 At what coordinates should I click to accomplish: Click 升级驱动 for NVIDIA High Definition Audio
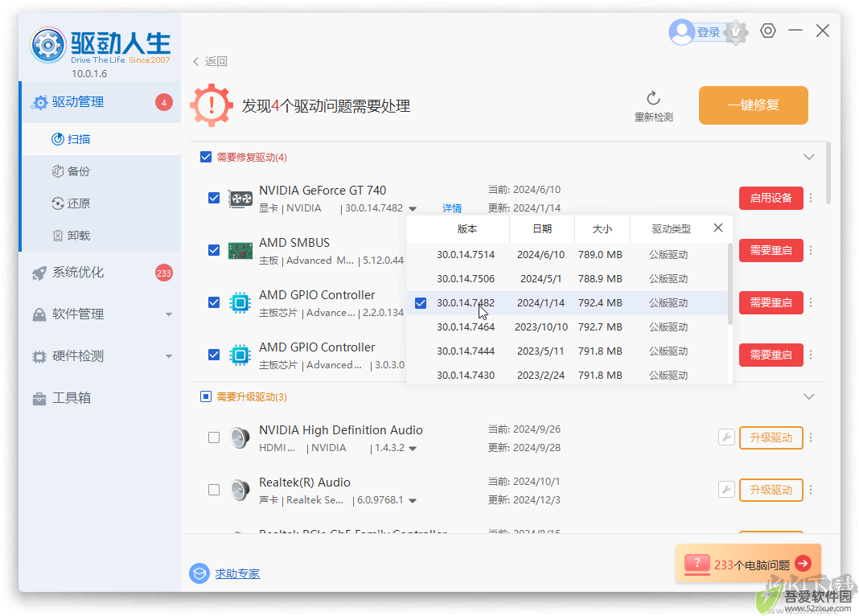[771, 437]
